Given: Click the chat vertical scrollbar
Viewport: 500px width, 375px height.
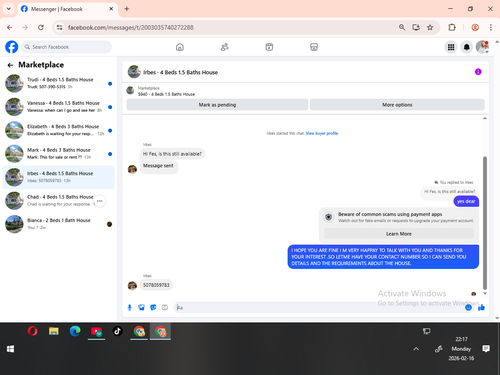Looking at the screenshot, I should 485,223.
